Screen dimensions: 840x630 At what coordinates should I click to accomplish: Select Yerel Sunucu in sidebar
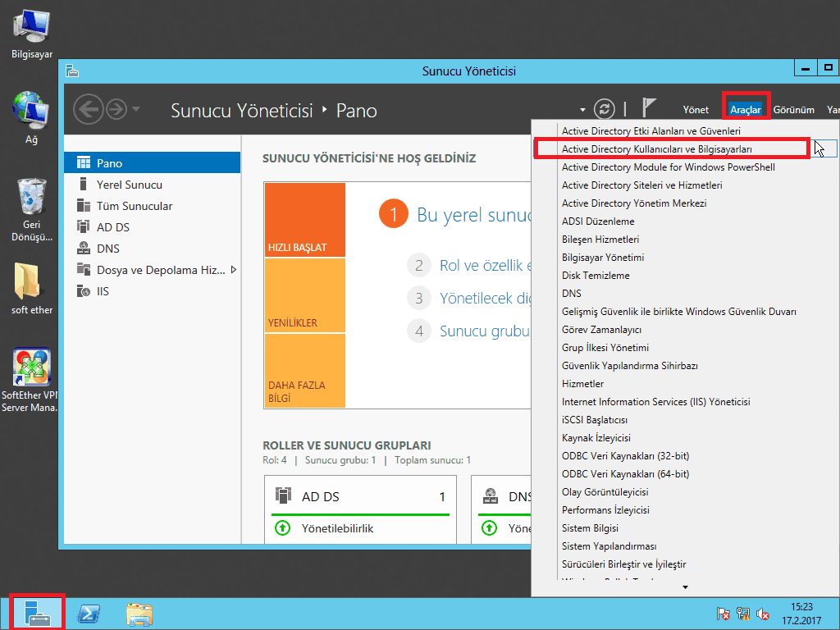(129, 185)
